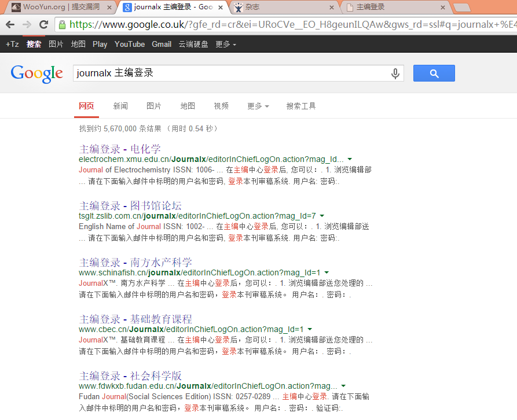517x420 pixels.
Task: Open 云端硬盘 in the black bar
Action: [x=193, y=44]
